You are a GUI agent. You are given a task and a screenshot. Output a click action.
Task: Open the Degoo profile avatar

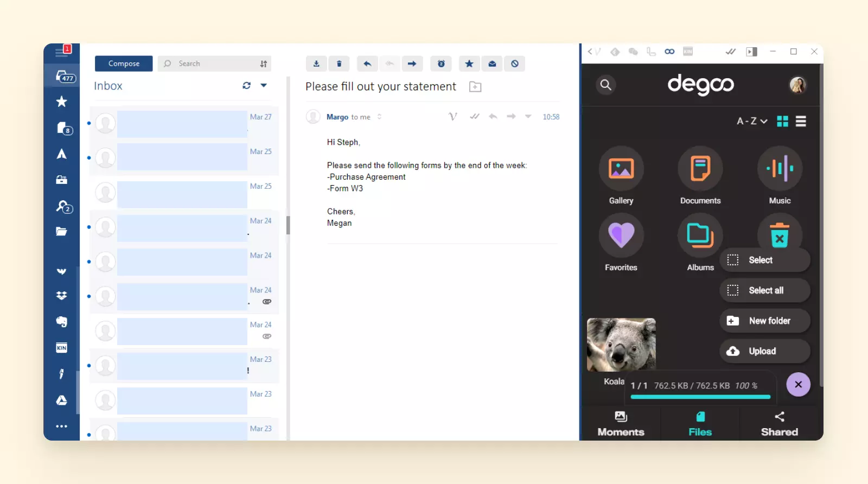(x=797, y=85)
